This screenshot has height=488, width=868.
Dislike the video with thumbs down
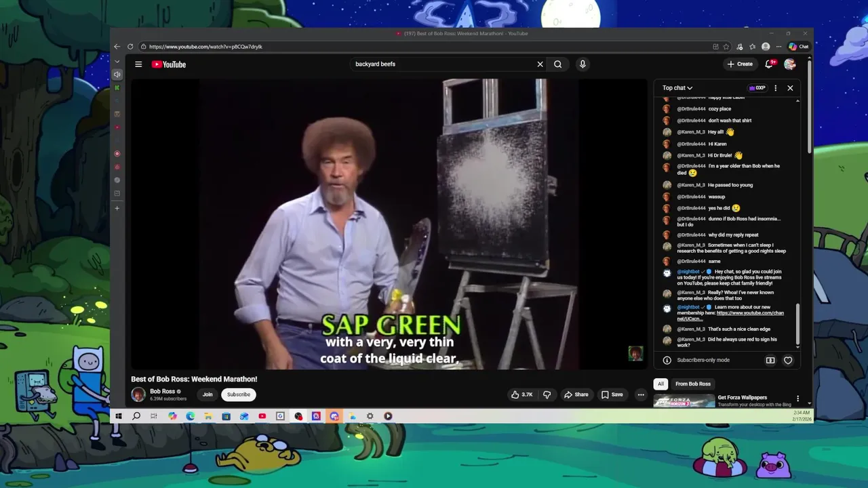(x=547, y=394)
